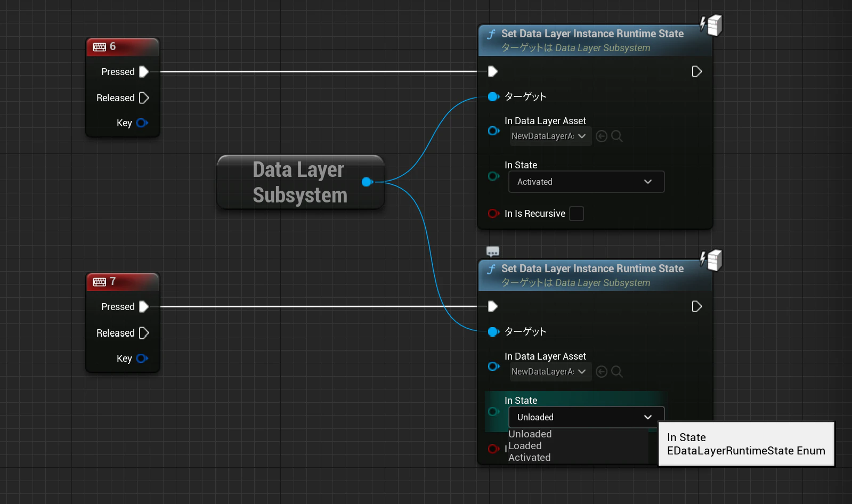Click the upper node's In Is Recursive pin

coord(494,214)
